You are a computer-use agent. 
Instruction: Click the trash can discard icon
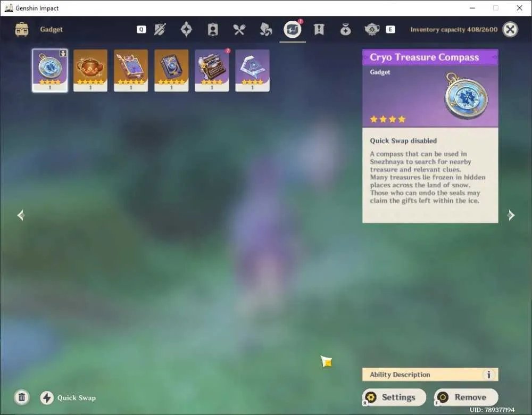[22, 397]
